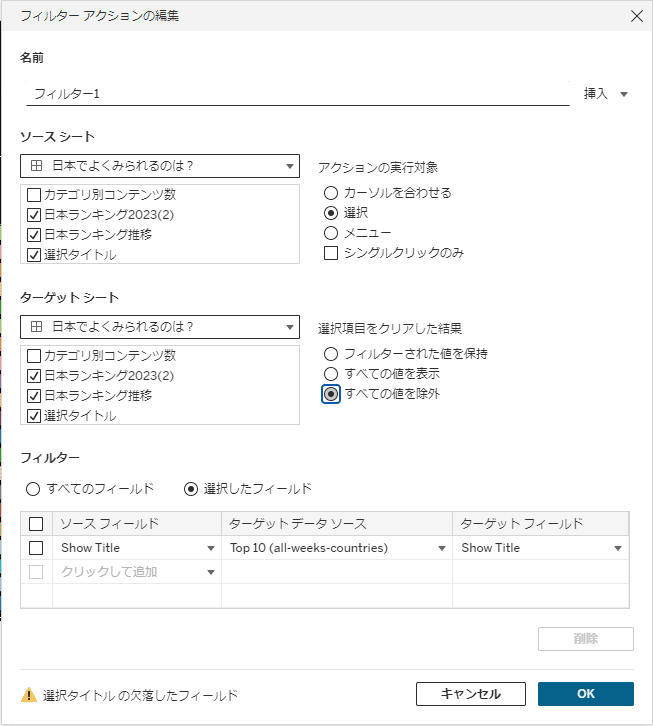Tick the header checkbox in filter table
The height and width of the screenshot is (726, 653).
[37, 524]
